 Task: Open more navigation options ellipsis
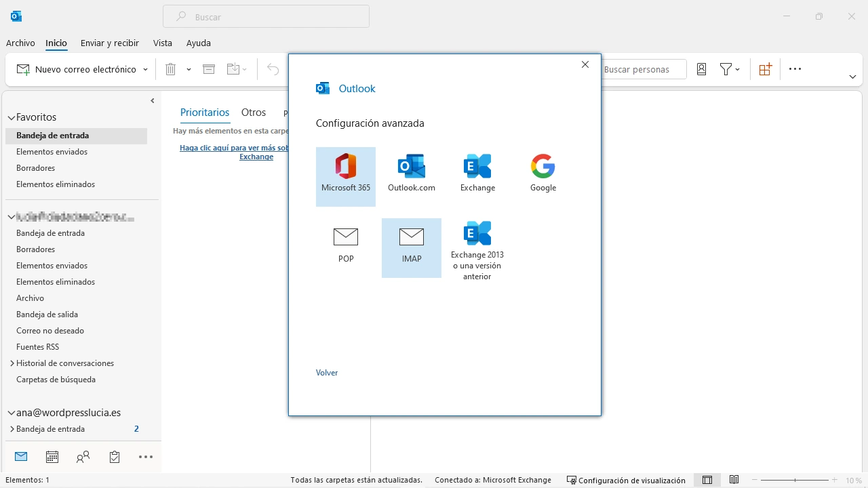pos(146,457)
